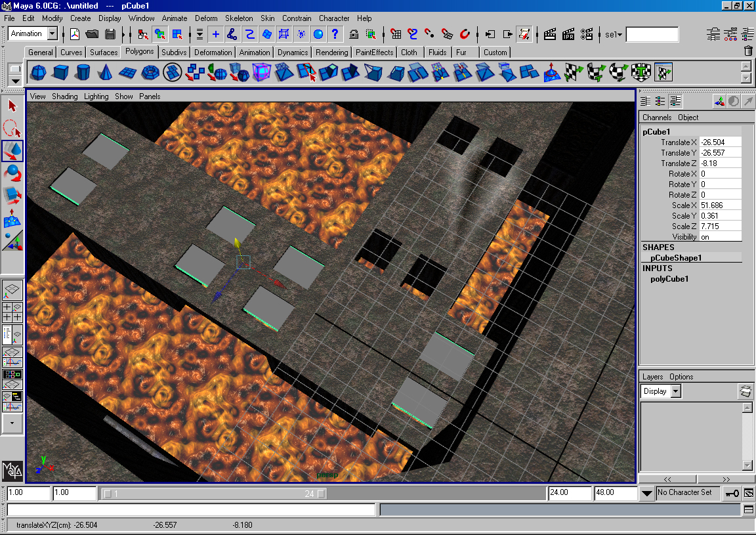Click the shelf trash can icon
The image size is (756, 535).
[x=748, y=51]
